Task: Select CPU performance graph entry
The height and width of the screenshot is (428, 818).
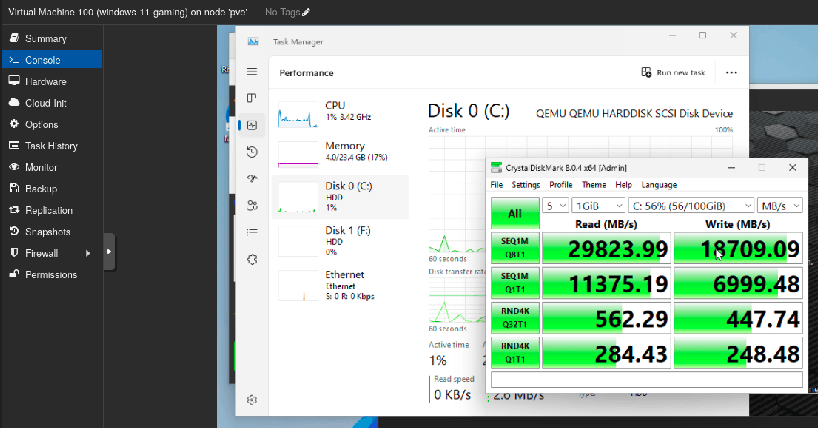Action: (x=340, y=113)
